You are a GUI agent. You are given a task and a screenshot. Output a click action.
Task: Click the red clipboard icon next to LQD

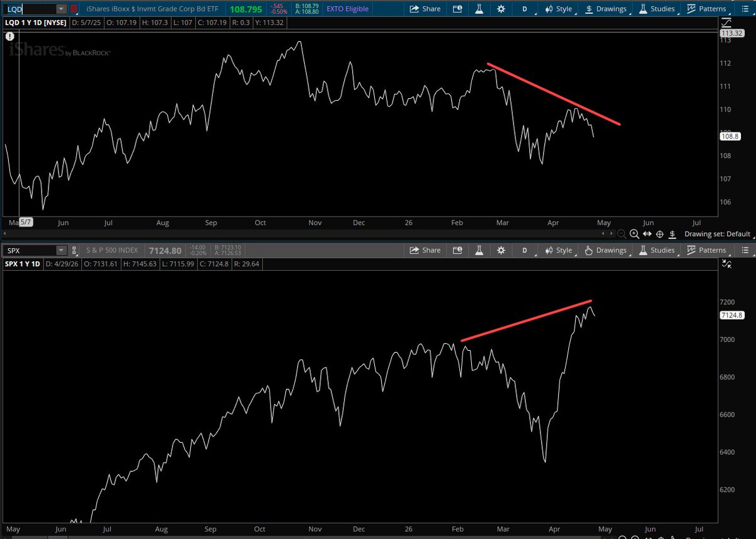click(x=74, y=9)
